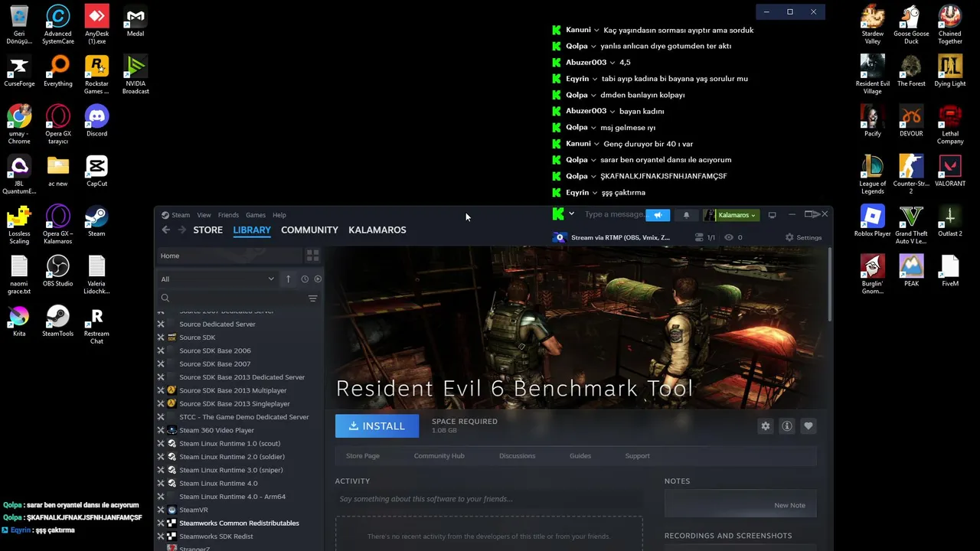Toggle sort ascending arrow in library filter
Screen dimensions: 980x551
coord(288,279)
